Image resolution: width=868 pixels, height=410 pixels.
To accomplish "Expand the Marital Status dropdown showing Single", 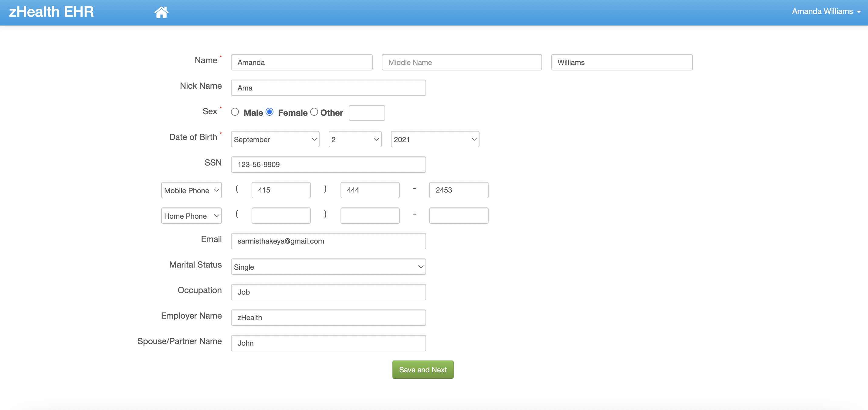I will (328, 267).
